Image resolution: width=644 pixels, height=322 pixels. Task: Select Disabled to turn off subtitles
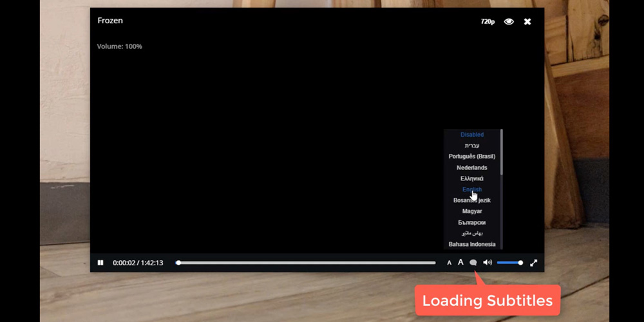[x=472, y=135]
